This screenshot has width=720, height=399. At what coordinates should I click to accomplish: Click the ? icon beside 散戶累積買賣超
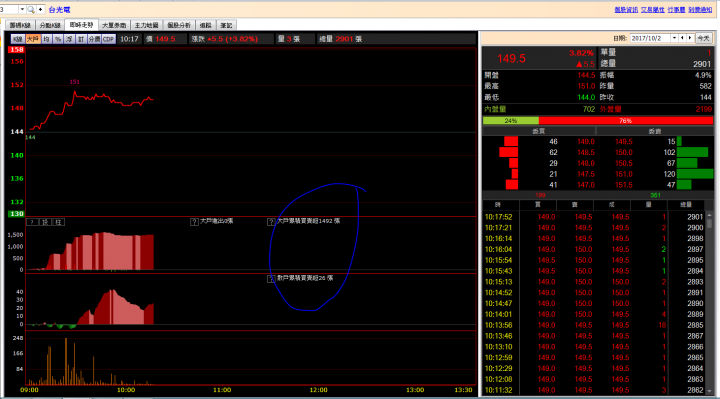click(271, 279)
